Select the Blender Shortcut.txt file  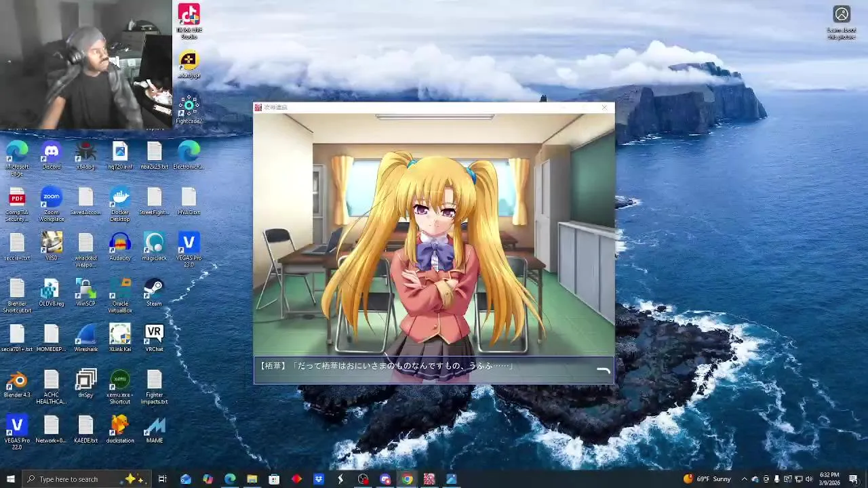pos(17,296)
